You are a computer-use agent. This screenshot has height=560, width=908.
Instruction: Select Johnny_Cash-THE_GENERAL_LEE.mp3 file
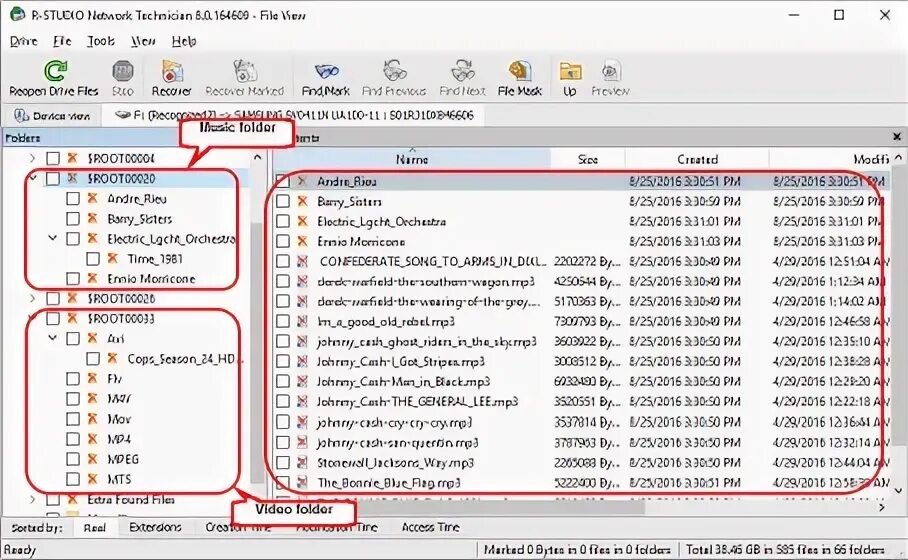point(417,402)
